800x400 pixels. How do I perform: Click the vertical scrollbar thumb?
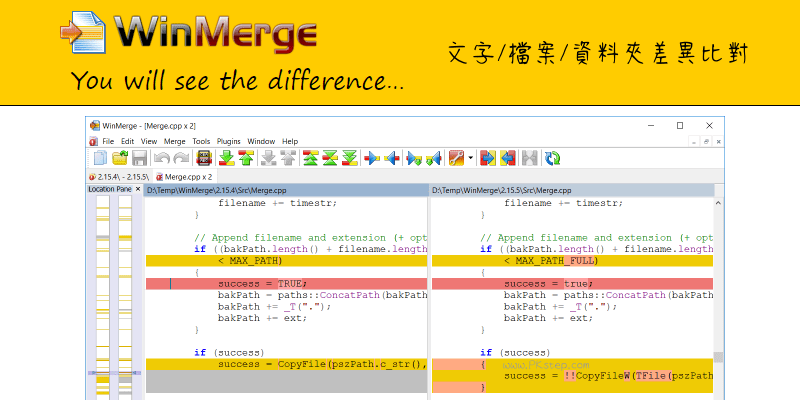tap(718, 357)
